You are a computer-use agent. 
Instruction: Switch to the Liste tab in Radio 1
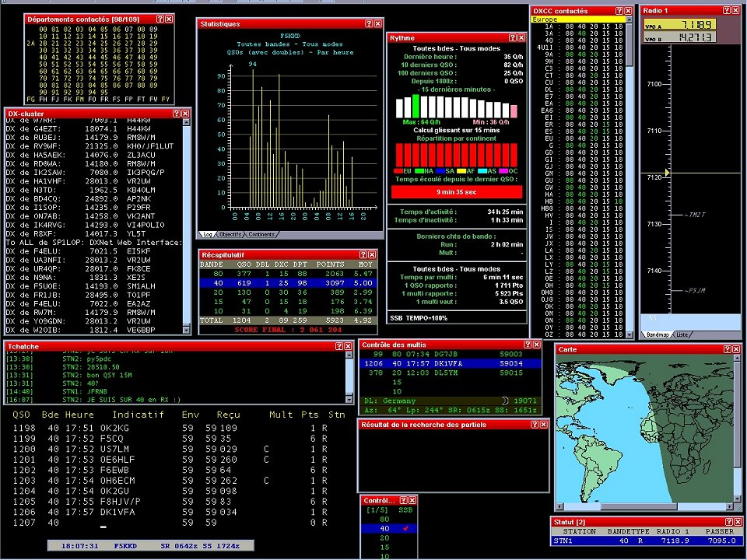(x=681, y=334)
